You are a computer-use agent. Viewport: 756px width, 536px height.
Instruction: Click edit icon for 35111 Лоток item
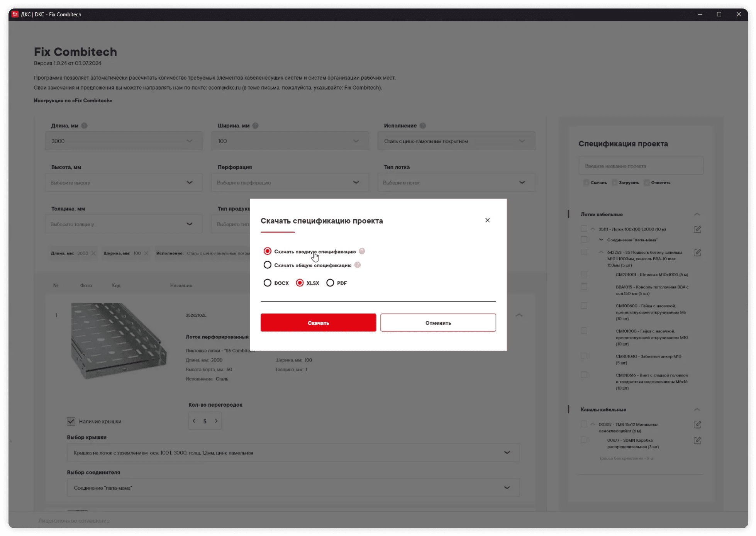click(x=697, y=229)
